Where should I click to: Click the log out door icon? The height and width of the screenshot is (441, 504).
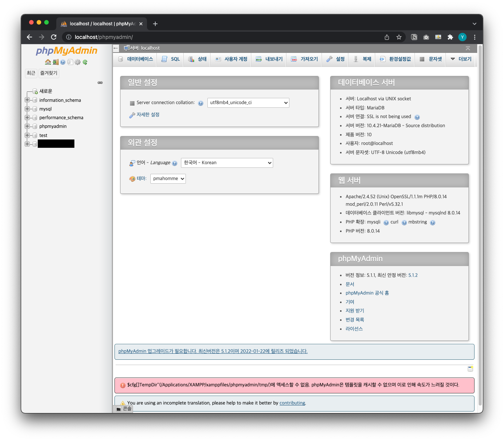tap(56, 62)
